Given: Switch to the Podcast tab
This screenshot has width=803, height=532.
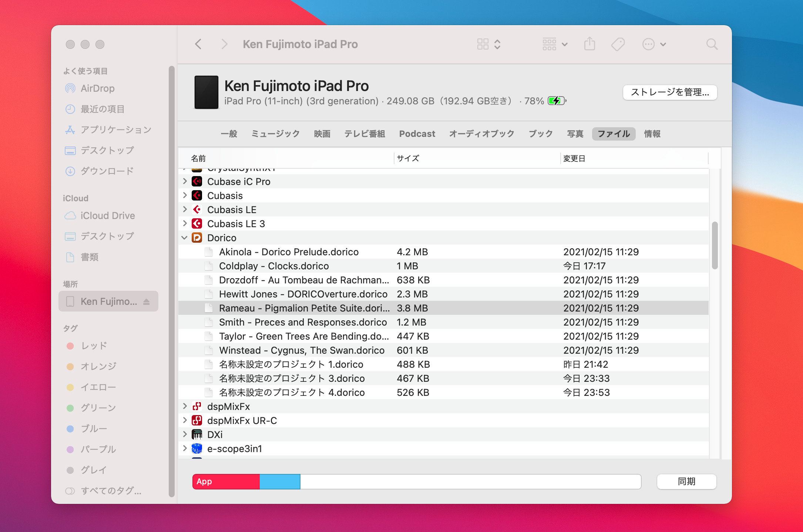Looking at the screenshot, I should [x=417, y=134].
